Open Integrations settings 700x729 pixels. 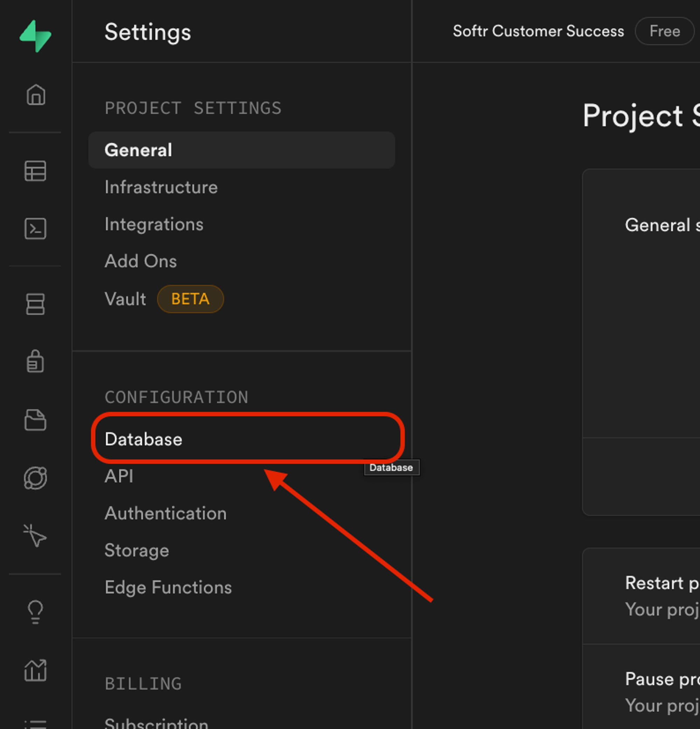tap(154, 224)
